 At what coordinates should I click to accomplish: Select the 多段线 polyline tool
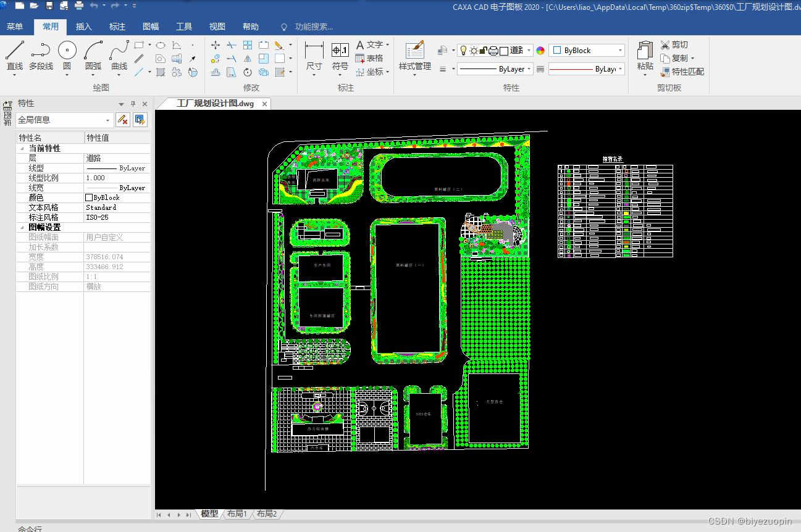(41, 54)
